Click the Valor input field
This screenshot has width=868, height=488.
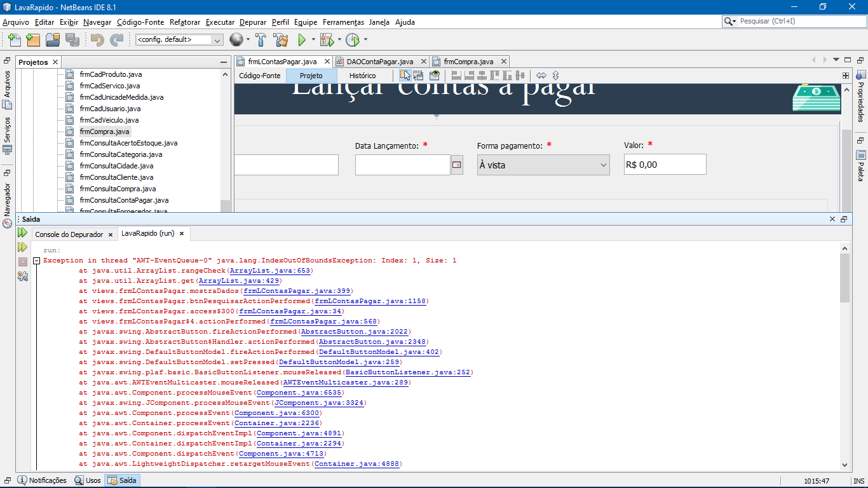(x=665, y=164)
